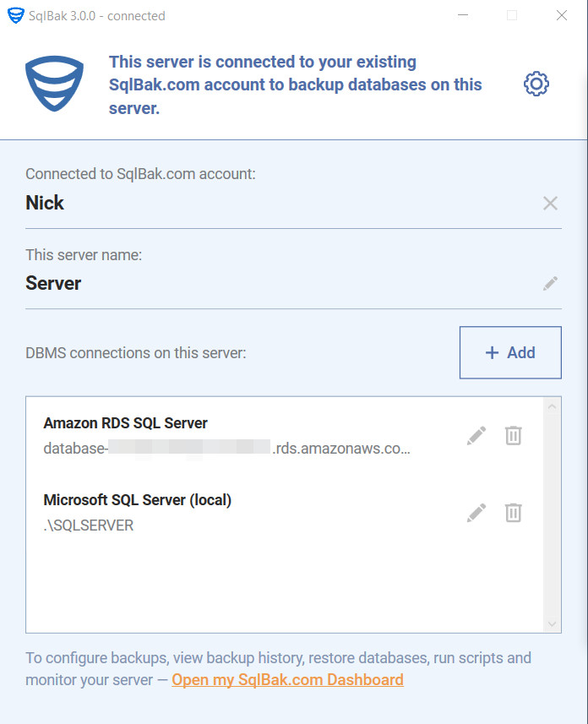Image resolution: width=588 pixels, height=724 pixels.
Task: Click the .\SQLSERVER instance text
Action: tap(88, 525)
